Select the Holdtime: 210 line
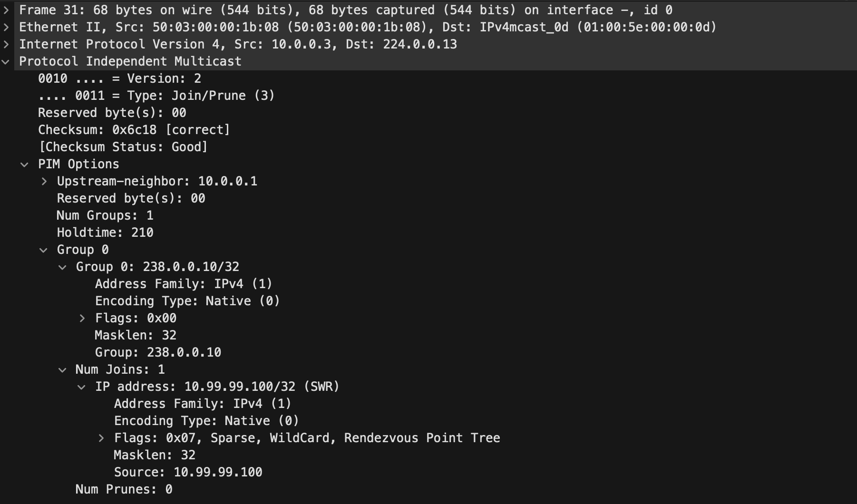The width and height of the screenshot is (857, 504). tap(105, 233)
